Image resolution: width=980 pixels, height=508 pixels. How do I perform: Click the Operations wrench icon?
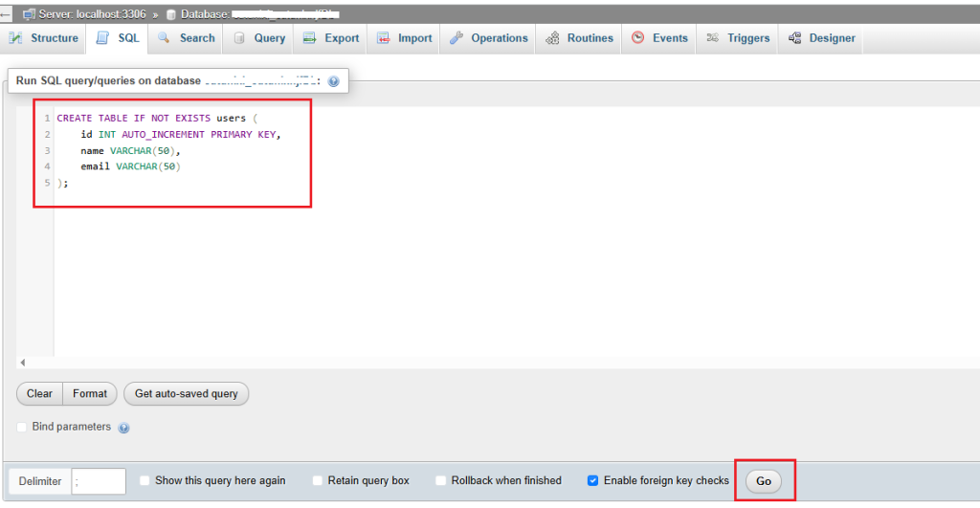pos(457,38)
